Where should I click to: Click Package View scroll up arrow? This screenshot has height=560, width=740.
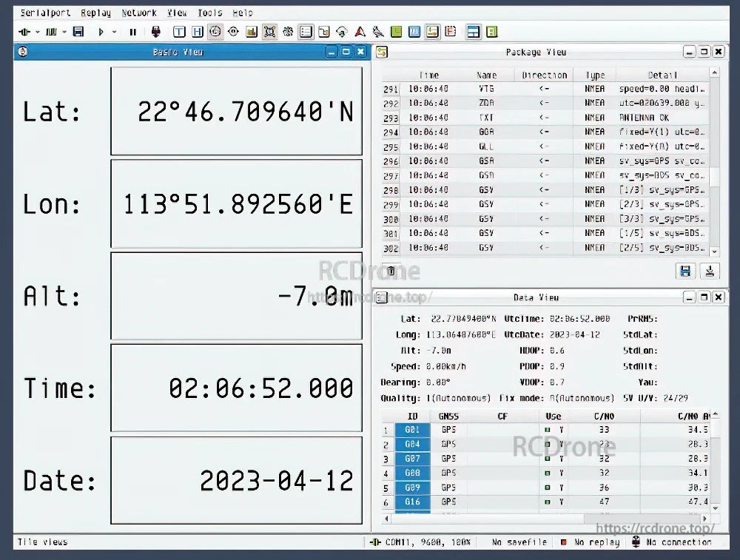point(715,72)
